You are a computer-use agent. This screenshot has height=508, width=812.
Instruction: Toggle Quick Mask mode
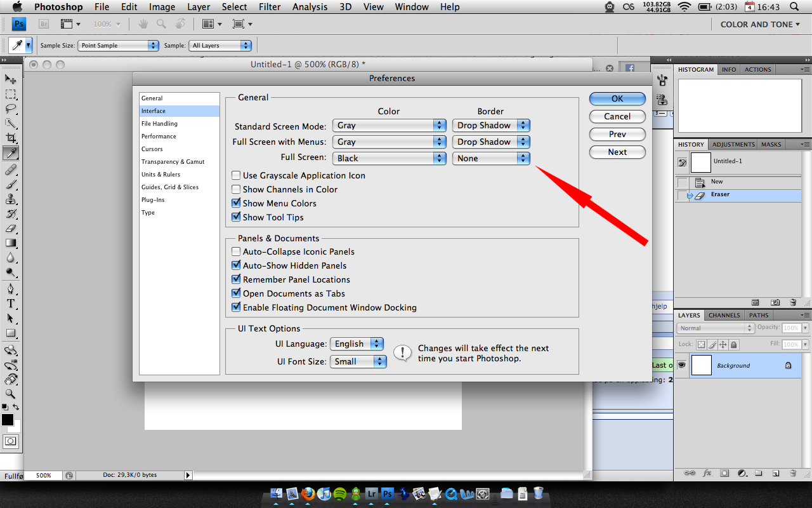pos(11,441)
